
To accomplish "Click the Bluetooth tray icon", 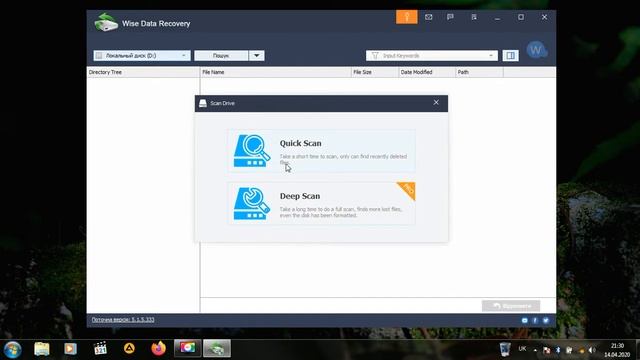I will pyautogui.click(x=558, y=350).
